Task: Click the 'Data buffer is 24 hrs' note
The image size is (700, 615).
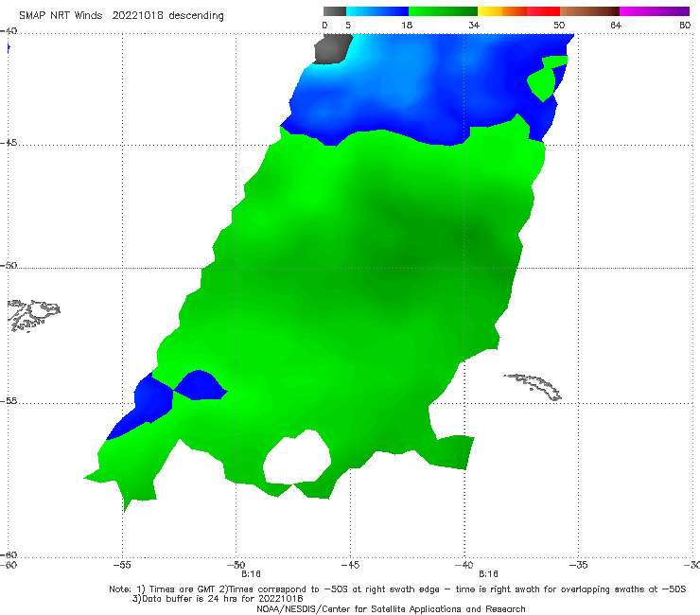Action: (218, 599)
